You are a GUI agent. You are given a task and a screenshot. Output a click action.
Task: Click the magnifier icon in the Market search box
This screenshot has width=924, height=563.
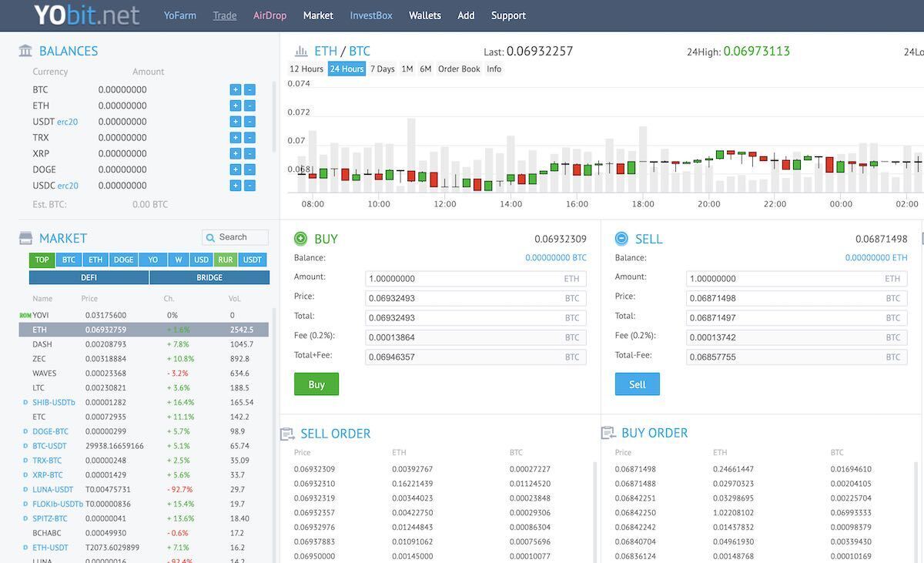coord(209,236)
